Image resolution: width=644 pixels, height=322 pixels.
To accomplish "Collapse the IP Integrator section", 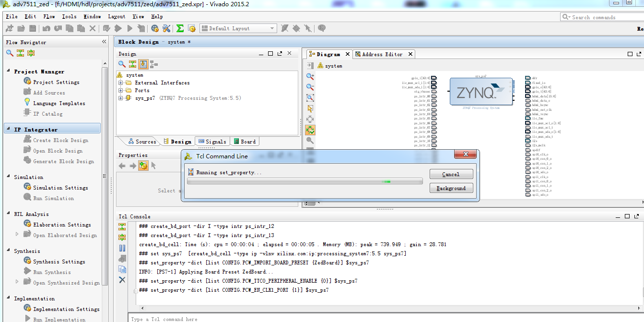I will [x=9, y=129].
